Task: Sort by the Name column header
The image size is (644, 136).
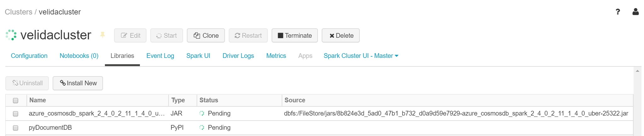Action: click(38, 100)
